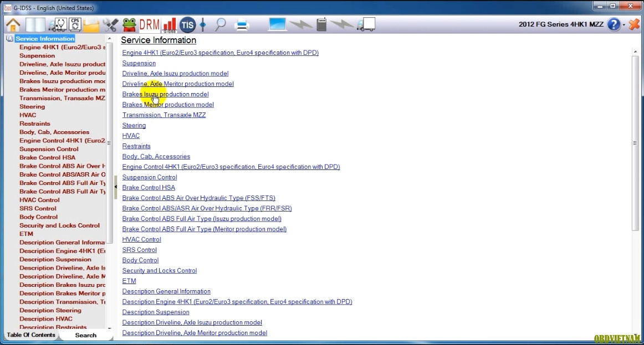Open Description General Information link
The height and width of the screenshot is (345, 644).
(166, 291)
